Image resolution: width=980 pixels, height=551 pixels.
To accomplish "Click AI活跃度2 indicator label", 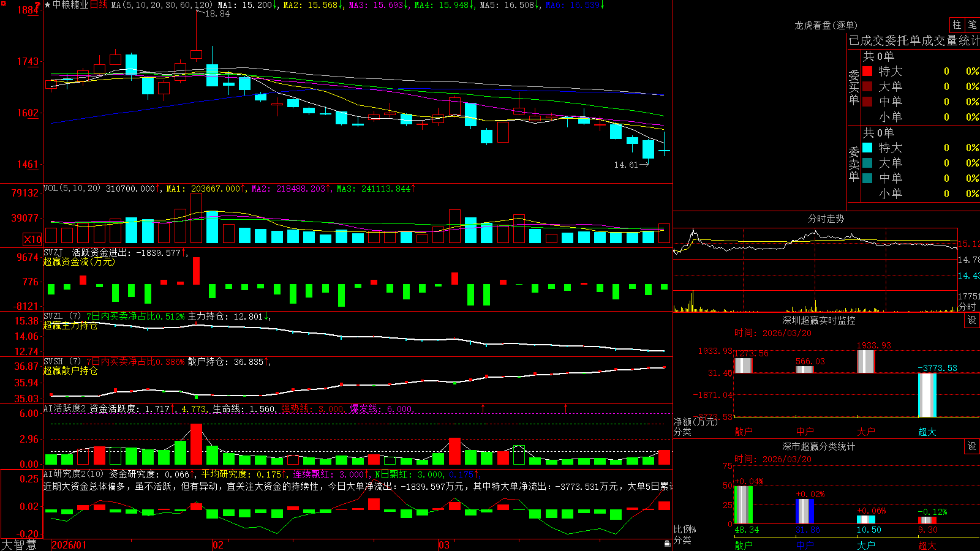I will click(64, 409).
